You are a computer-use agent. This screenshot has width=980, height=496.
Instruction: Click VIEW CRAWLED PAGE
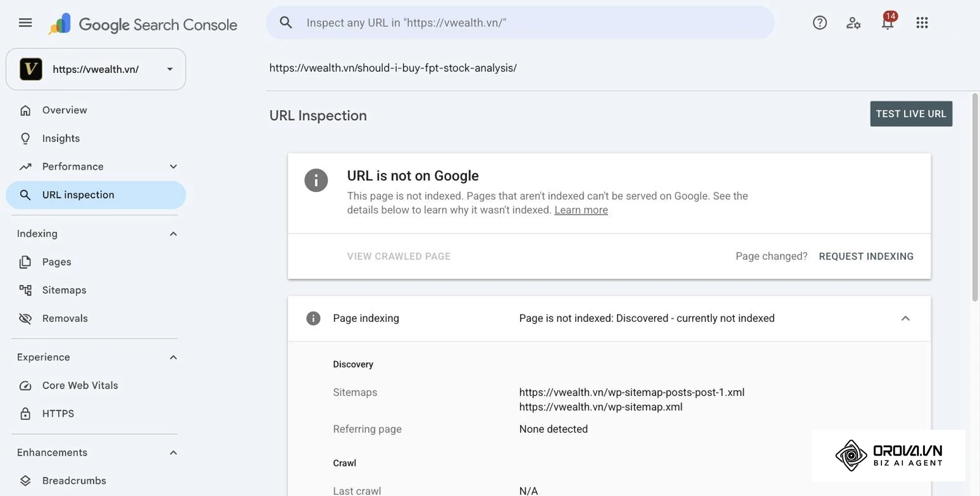[399, 256]
